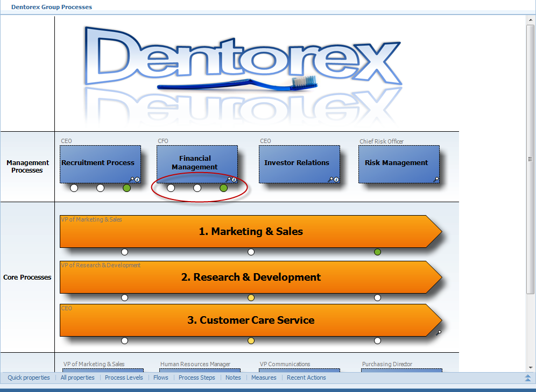This screenshot has width=536, height=392.
Task: Click the scrollbar down arrow
Action: (531, 368)
